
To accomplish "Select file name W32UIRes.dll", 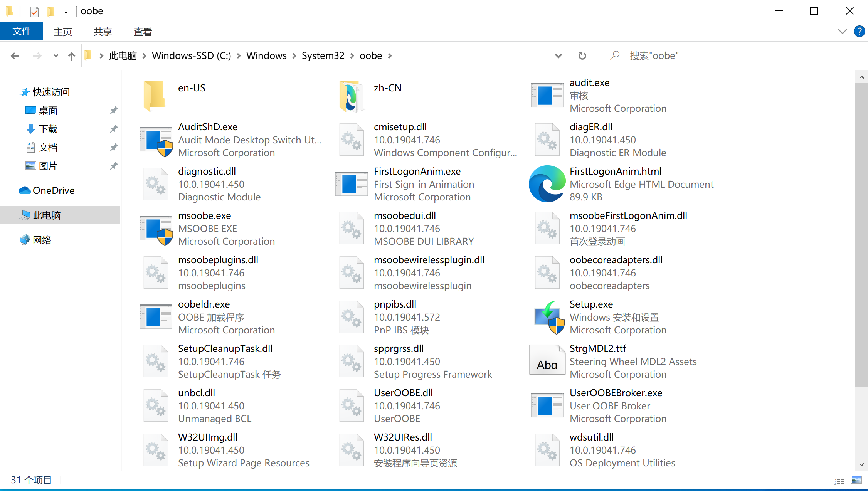I will tap(403, 437).
